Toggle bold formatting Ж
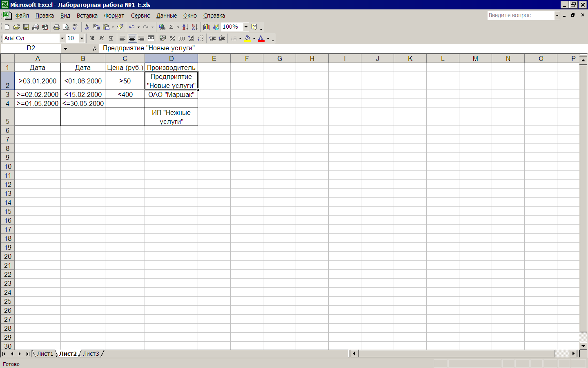This screenshot has height=368, width=588. [92, 38]
